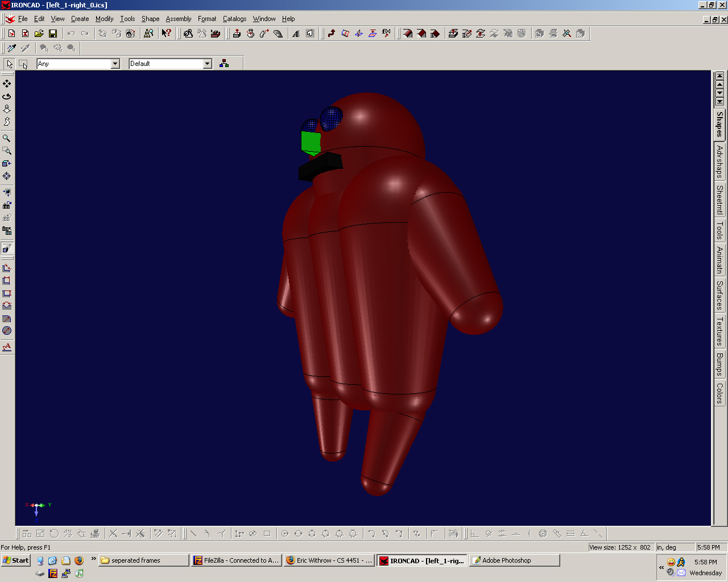Image resolution: width=728 pixels, height=582 pixels.
Task: Click the no-entry circle icon in left toolbar
Action: click(x=7, y=331)
